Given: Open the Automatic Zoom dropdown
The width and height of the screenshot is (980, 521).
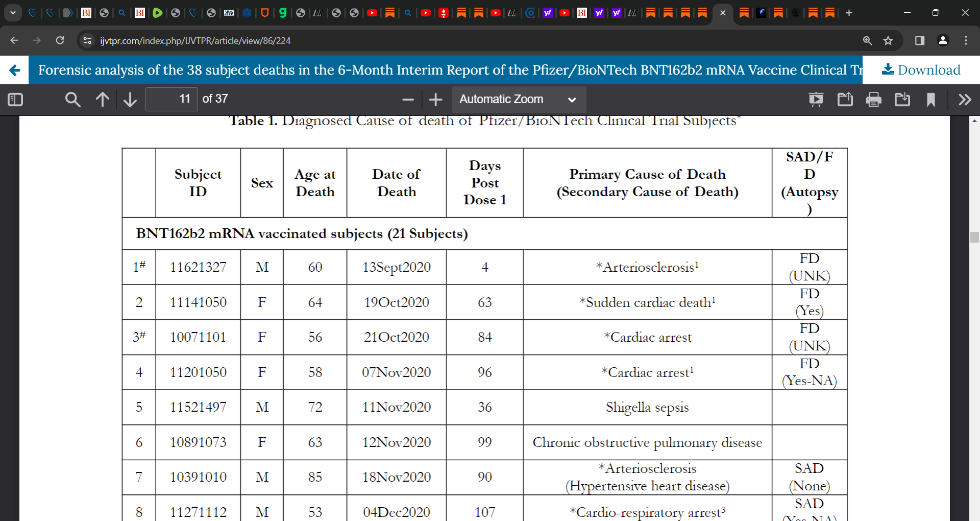Looking at the screenshot, I should (x=519, y=99).
